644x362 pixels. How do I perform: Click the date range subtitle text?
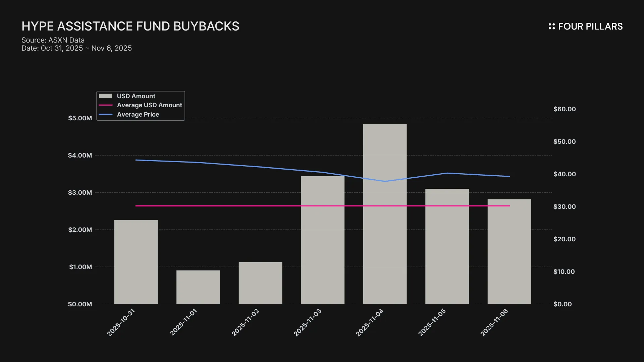click(76, 48)
